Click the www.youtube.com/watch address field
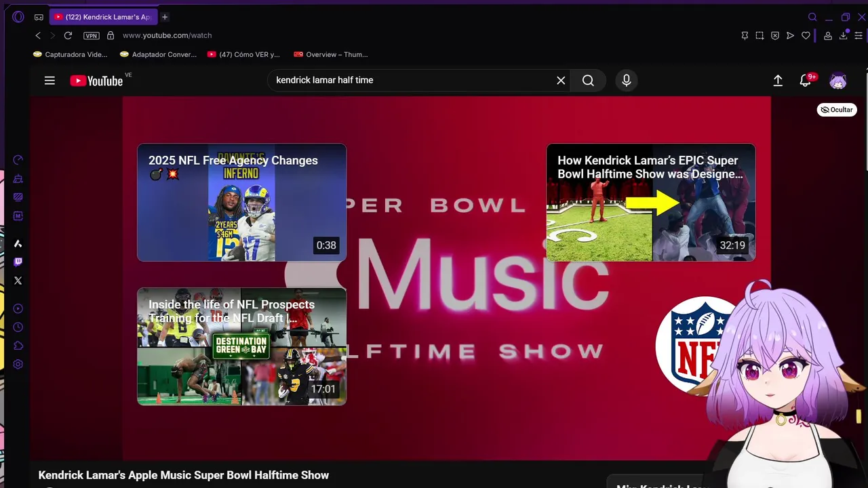Screen dimensions: 868x488 [167, 35]
